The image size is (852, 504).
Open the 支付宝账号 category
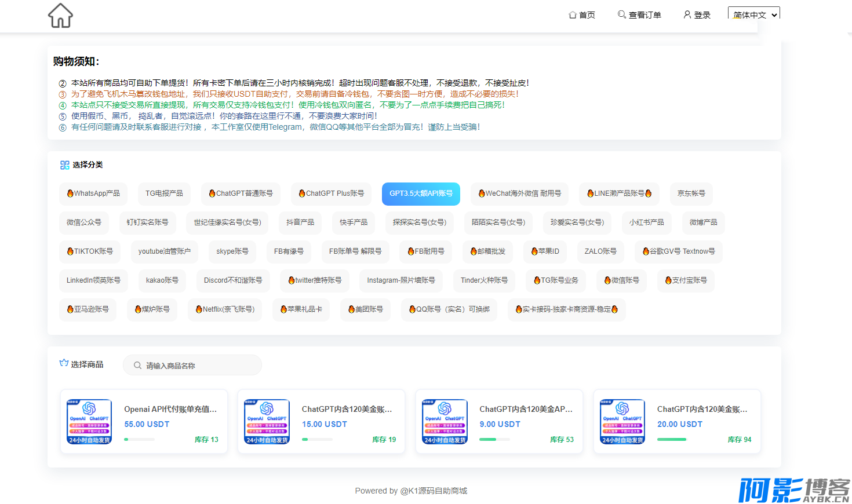coord(686,280)
